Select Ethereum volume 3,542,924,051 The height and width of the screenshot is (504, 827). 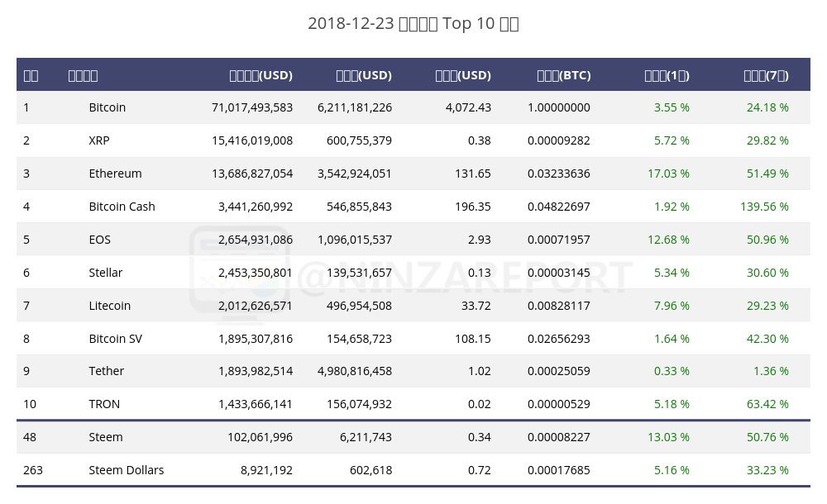355,174
